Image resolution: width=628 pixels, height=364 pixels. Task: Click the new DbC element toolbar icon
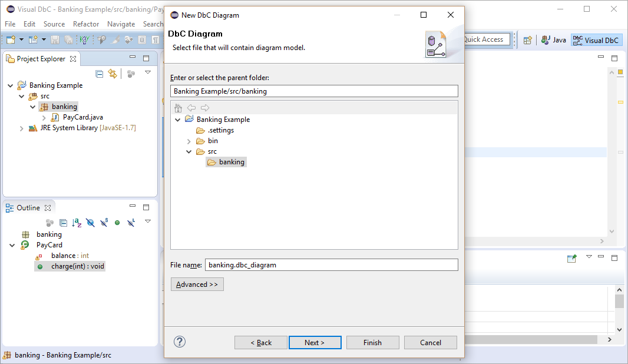[x=33, y=39]
